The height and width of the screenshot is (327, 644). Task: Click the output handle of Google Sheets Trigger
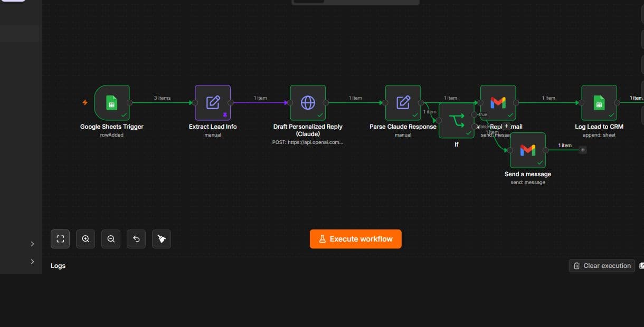pos(130,103)
